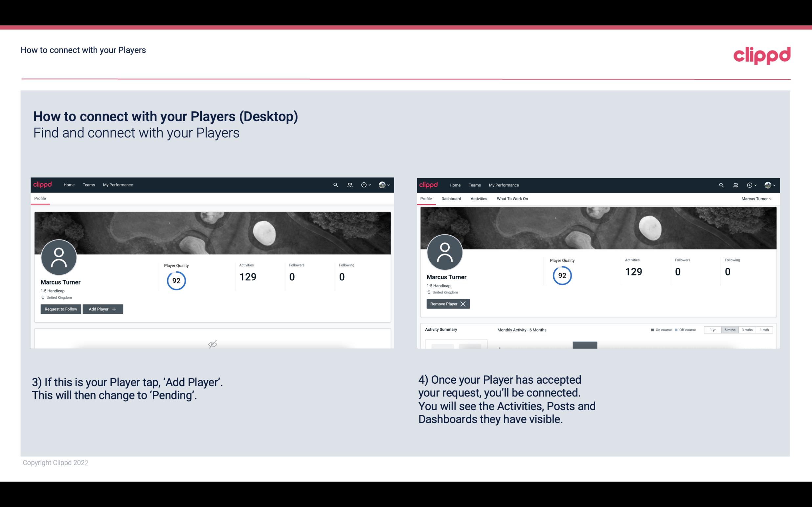Select the 6 months activity view toggle

click(x=730, y=329)
